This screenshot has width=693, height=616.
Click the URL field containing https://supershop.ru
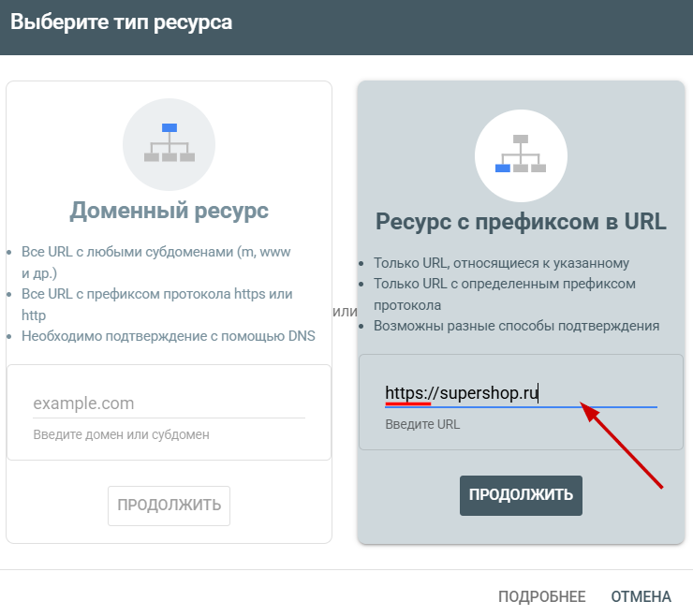(521, 393)
